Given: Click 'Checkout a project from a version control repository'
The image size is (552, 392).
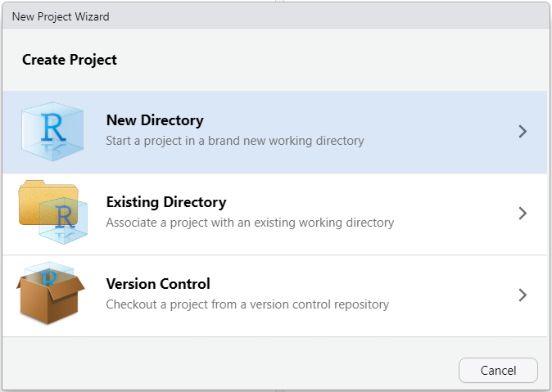Looking at the screenshot, I should pos(247,304).
